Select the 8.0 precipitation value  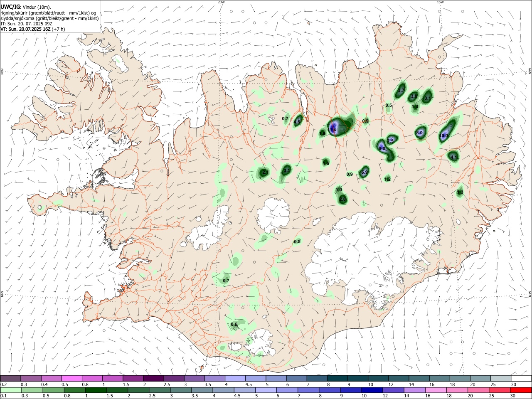[x=419, y=133]
